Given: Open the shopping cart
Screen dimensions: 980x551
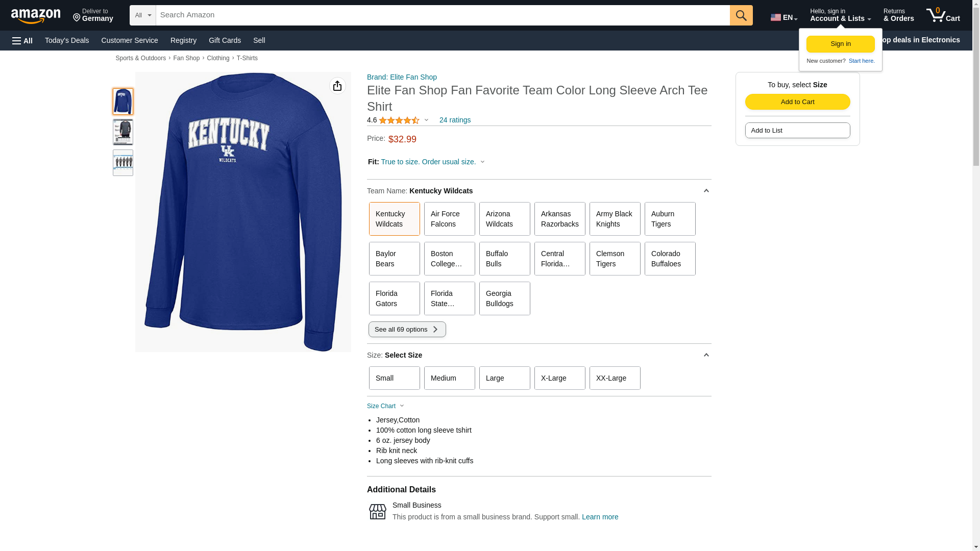Looking at the screenshot, I should 943,15.
